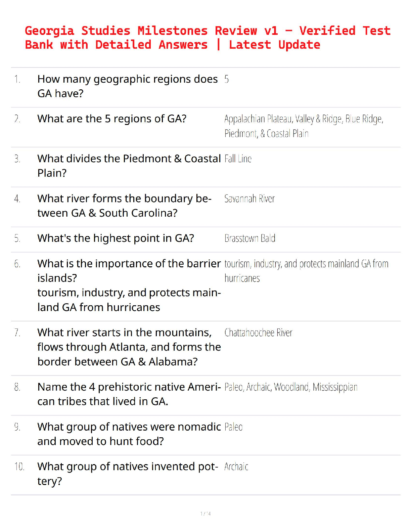The width and height of the screenshot is (411, 532).
Task: Click the "Brasstown Bald" answer
Action: point(250,238)
